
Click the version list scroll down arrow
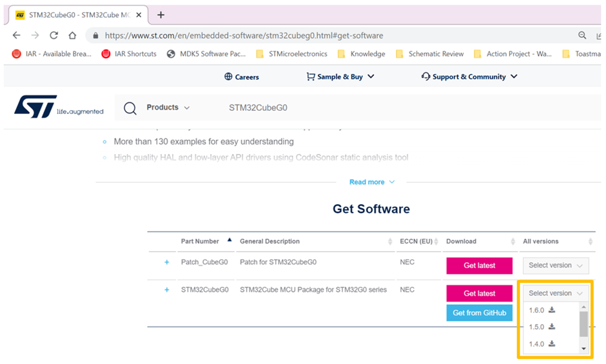pyautogui.click(x=583, y=349)
